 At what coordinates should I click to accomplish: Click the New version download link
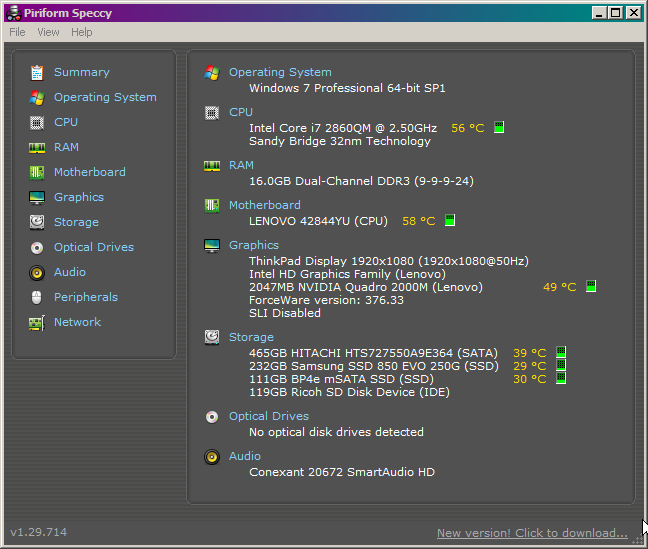click(x=532, y=533)
